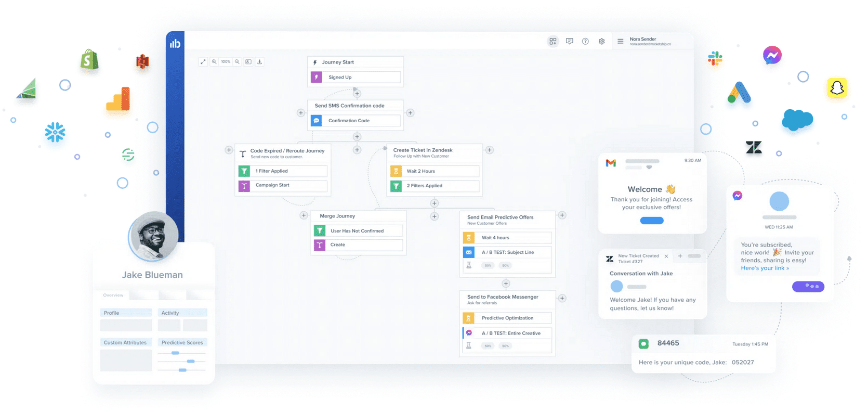
Task: Click the email icon beside A/B TEST: Subject Line
Action: click(469, 252)
